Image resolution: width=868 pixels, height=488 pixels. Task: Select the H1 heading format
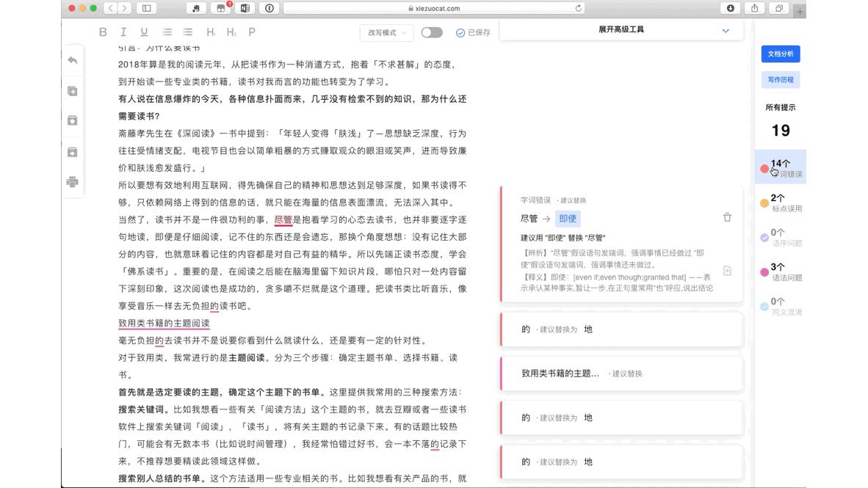pyautogui.click(x=209, y=32)
